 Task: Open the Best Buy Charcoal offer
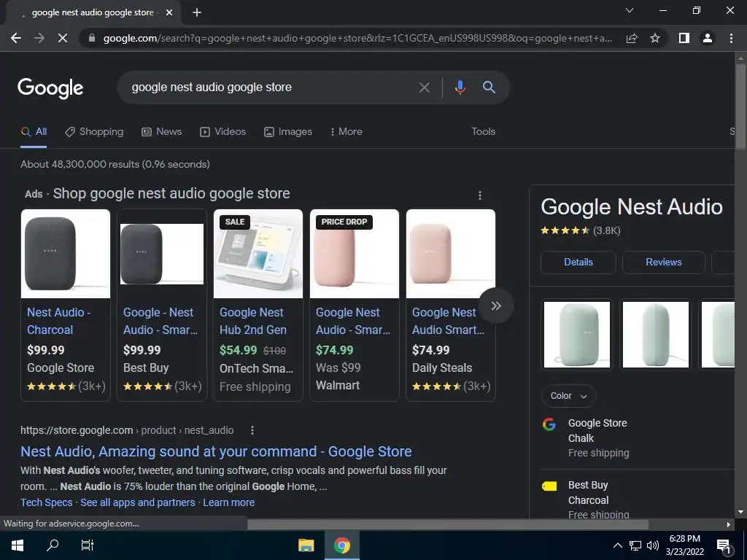(638, 499)
